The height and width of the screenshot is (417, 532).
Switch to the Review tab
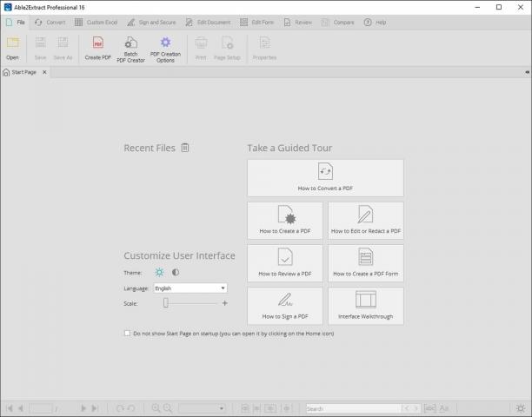pyautogui.click(x=297, y=23)
